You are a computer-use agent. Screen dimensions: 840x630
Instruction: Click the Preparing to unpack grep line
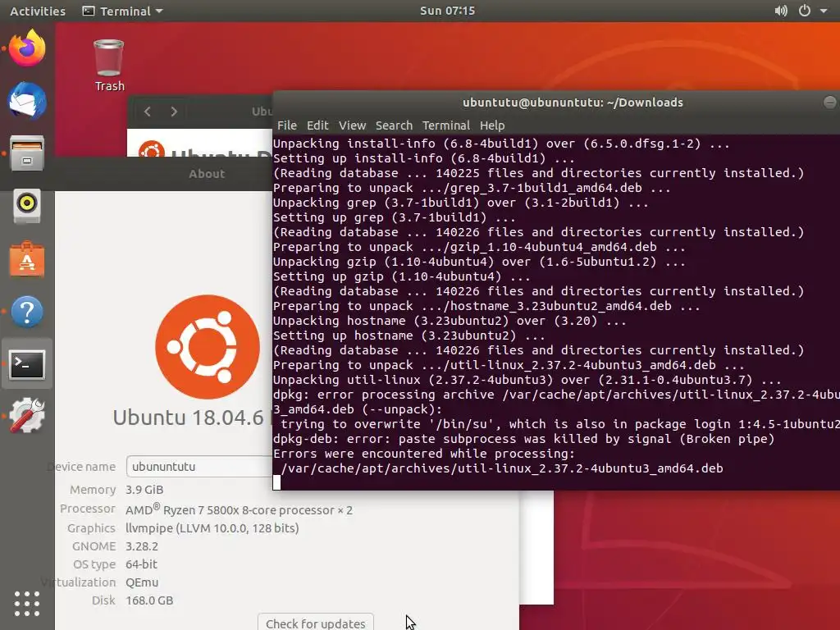point(472,188)
